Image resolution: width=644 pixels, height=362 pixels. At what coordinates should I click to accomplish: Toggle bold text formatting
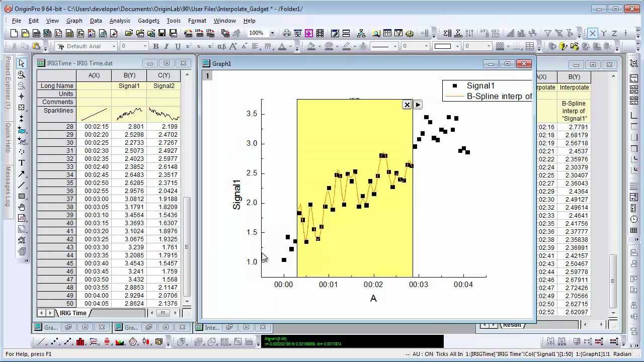(x=155, y=46)
